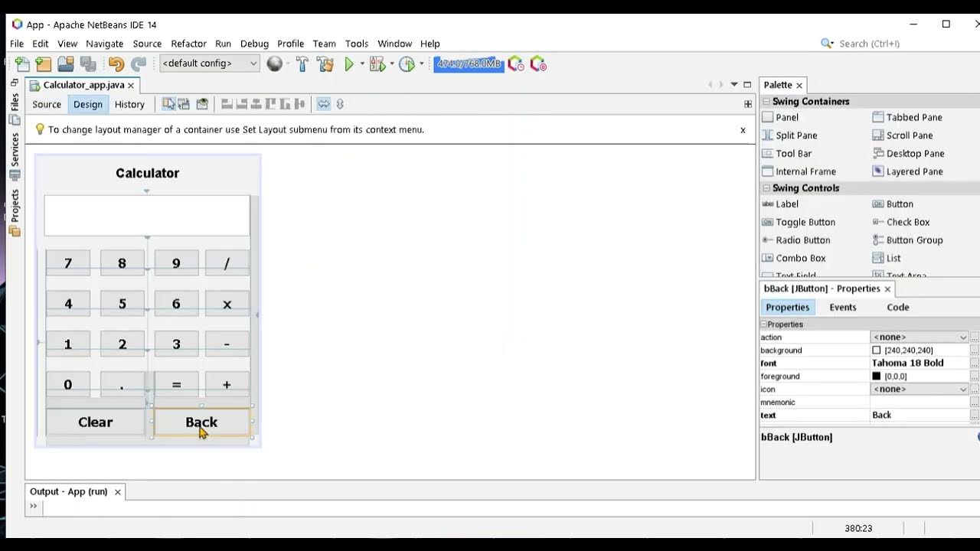Pick Tabbed Pane from the palette
The height and width of the screenshot is (551, 980).
908,117
